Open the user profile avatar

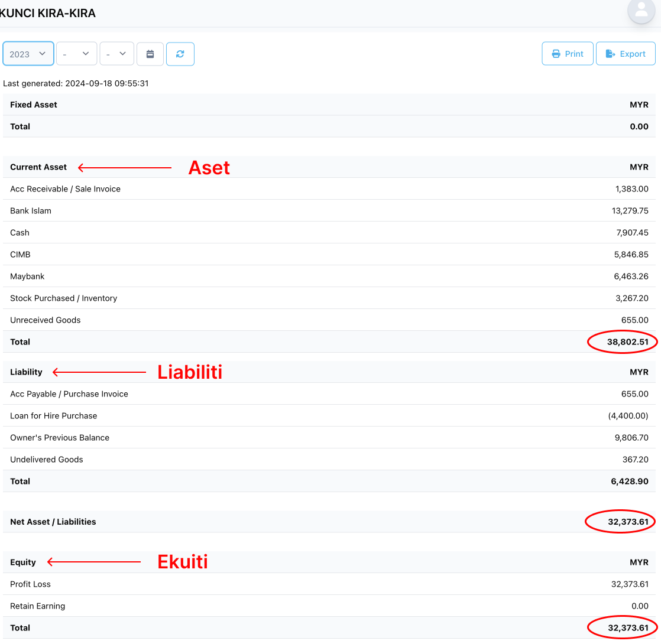click(x=641, y=10)
